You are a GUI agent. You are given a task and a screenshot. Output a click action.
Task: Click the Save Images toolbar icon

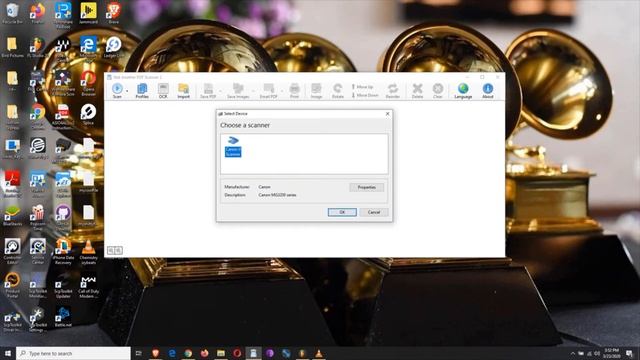[x=238, y=91]
